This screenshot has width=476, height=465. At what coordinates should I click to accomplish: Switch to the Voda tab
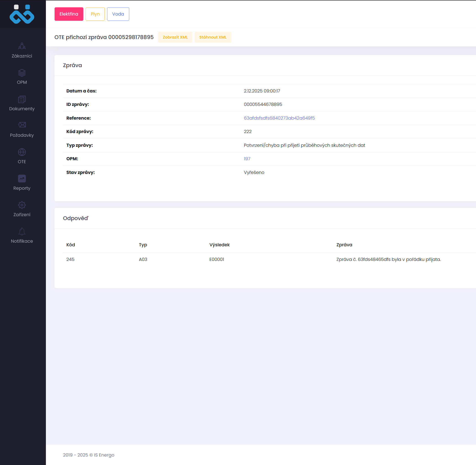(118, 14)
